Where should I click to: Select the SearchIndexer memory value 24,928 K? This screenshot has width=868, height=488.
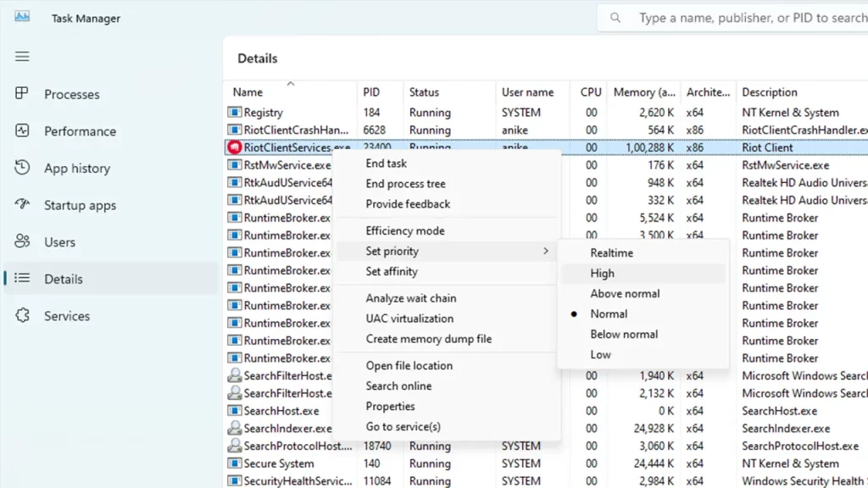[x=654, y=428]
